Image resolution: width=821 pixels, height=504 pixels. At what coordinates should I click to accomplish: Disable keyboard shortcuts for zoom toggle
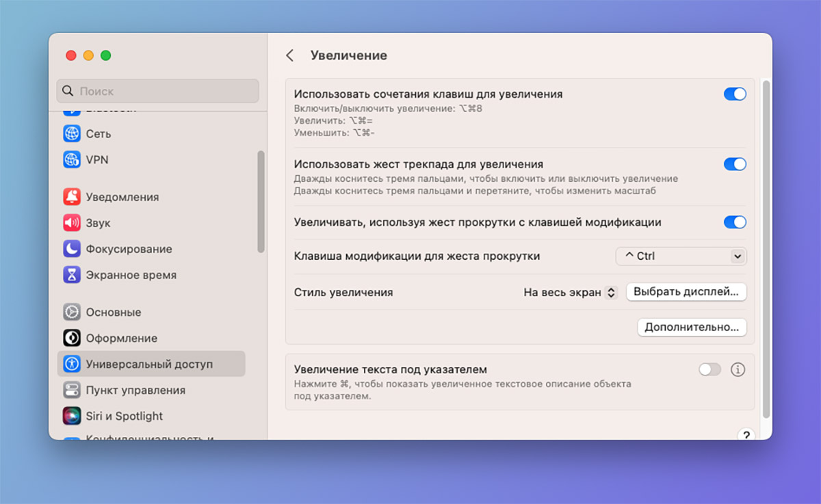735,94
